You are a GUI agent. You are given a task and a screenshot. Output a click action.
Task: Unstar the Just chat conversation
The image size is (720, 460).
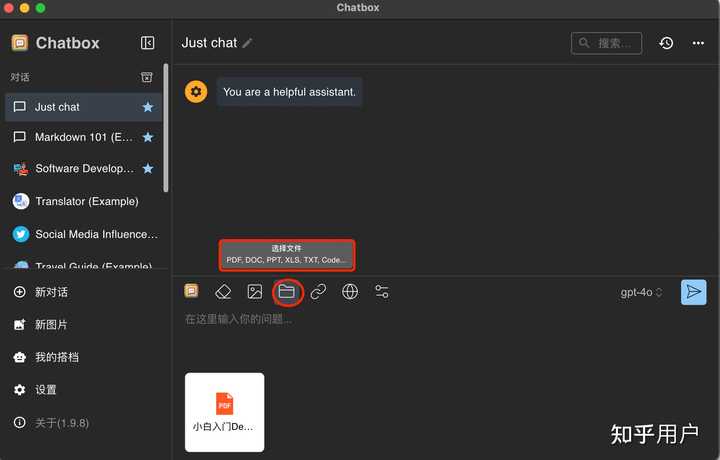coord(148,107)
